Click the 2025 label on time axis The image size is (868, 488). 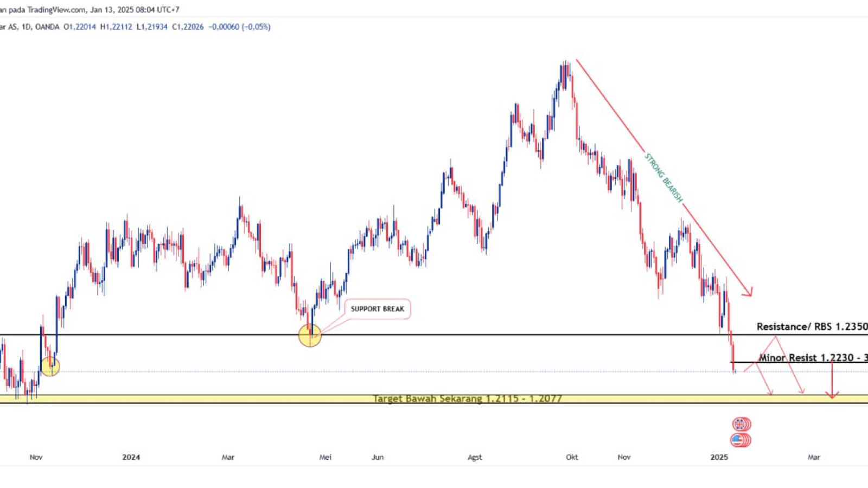click(719, 457)
